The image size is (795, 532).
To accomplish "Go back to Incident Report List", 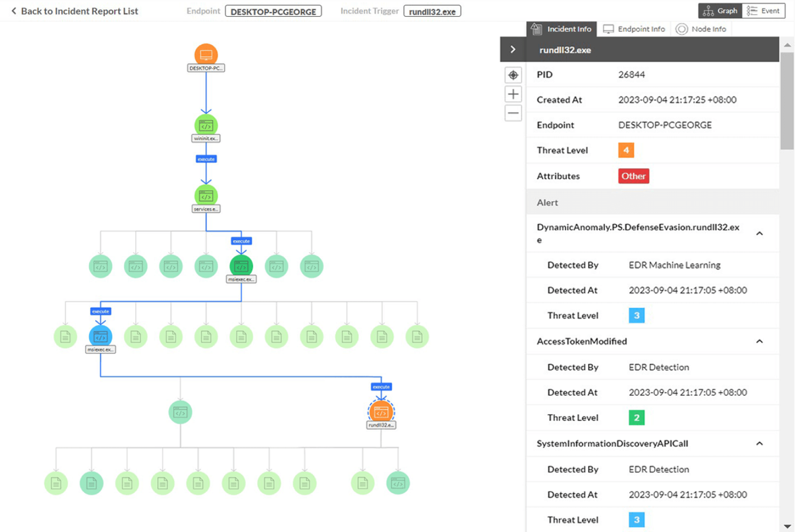I will [x=75, y=11].
